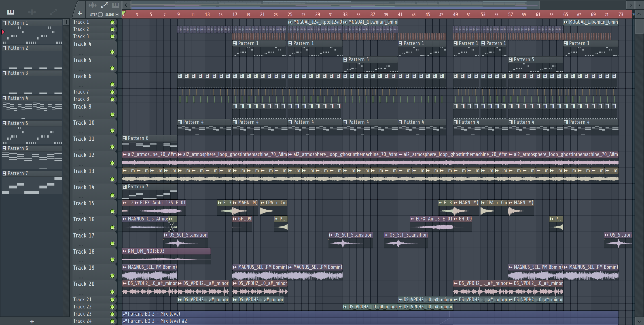The image size is (644, 325).
Task: Open the first Pattern 1 clip menu on Track 4
Action: [235, 43]
